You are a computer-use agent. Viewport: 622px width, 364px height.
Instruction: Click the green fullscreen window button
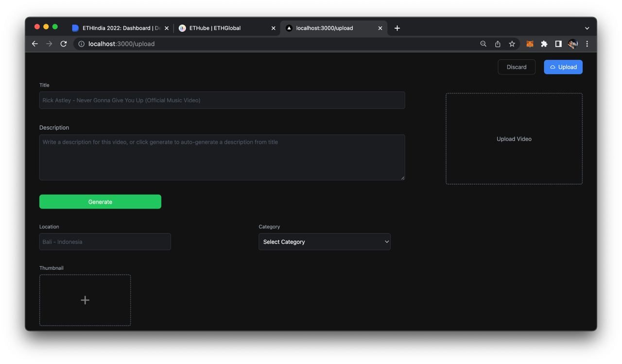point(55,27)
